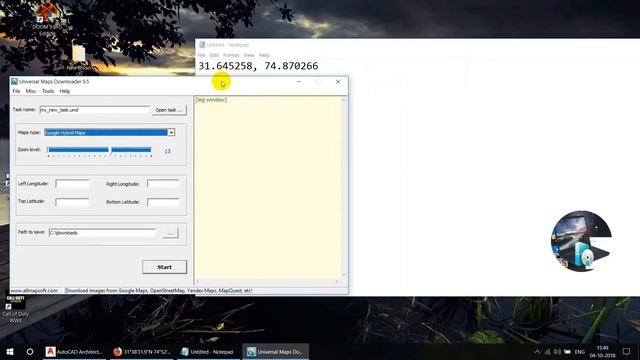Click the Path to save field
640x360 pixels.
click(102, 233)
